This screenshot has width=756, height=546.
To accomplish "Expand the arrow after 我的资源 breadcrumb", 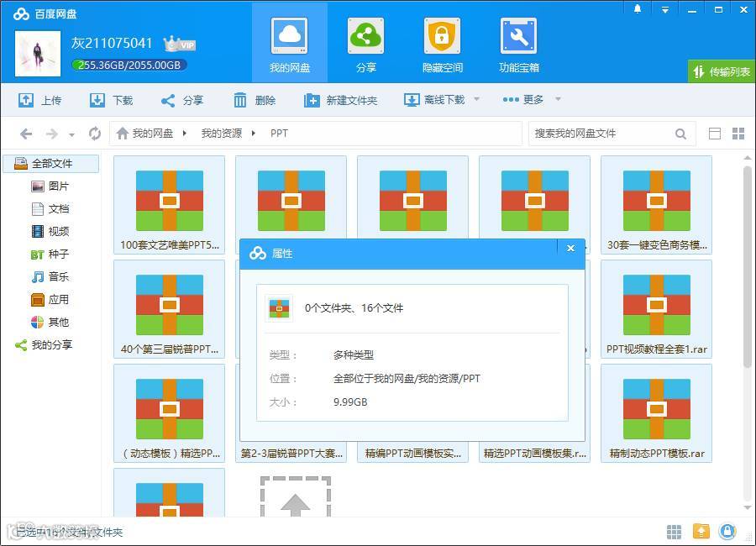I will [x=253, y=133].
